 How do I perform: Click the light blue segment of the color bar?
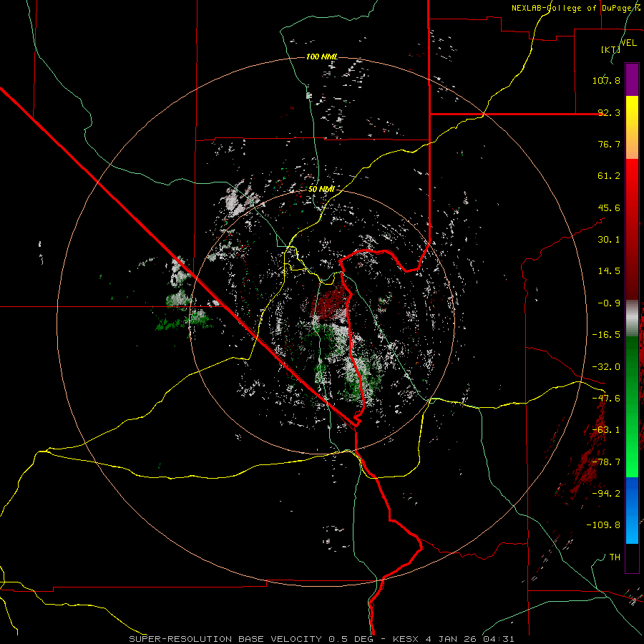tap(632, 530)
